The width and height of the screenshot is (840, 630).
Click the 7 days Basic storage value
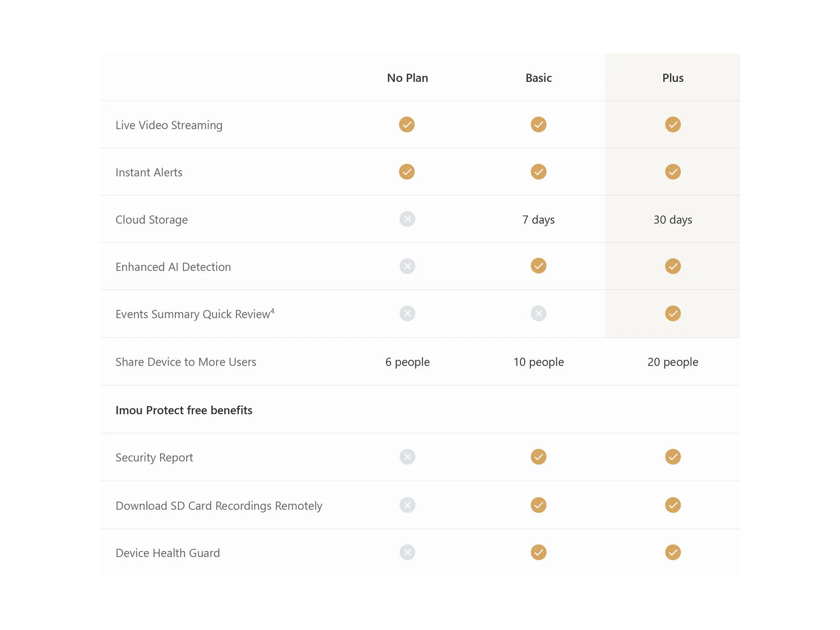click(539, 219)
